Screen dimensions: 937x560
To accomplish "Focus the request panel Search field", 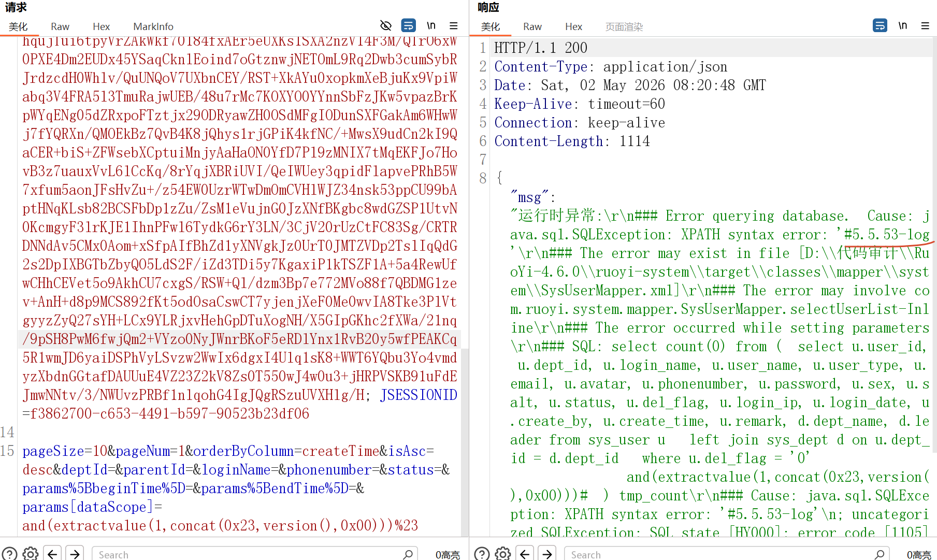I will [255, 554].
